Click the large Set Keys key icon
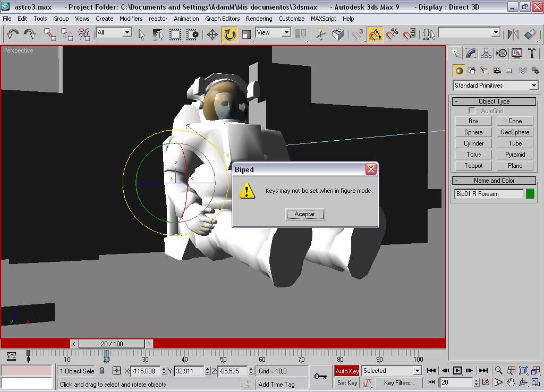Image resolution: width=544 pixels, height=392 pixels. coord(320,376)
